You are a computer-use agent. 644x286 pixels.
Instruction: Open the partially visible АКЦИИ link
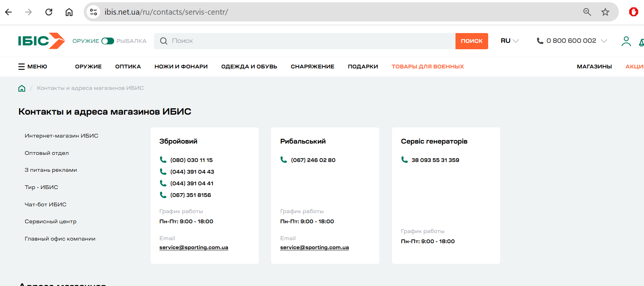[635, 67]
